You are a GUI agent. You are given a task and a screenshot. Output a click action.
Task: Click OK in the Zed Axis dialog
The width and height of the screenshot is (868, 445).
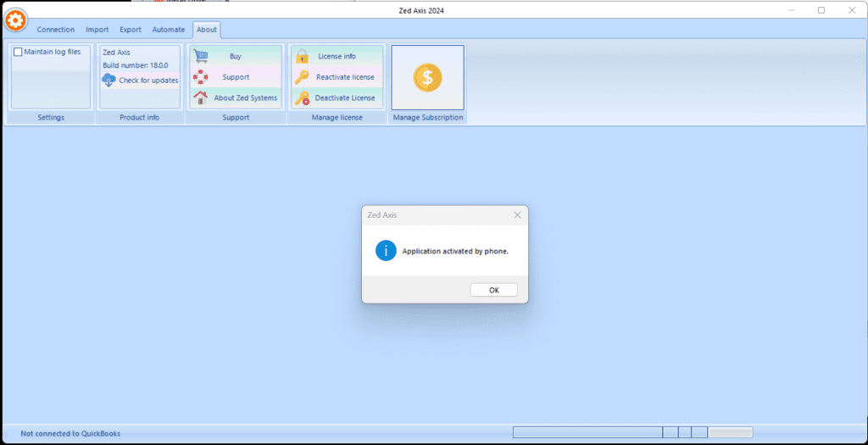pos(494,290)
